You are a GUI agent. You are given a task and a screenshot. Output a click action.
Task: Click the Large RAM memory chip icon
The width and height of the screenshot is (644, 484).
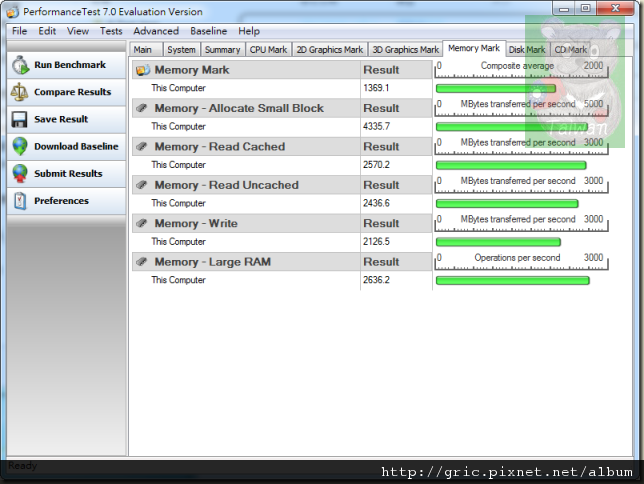pos(142,261)
